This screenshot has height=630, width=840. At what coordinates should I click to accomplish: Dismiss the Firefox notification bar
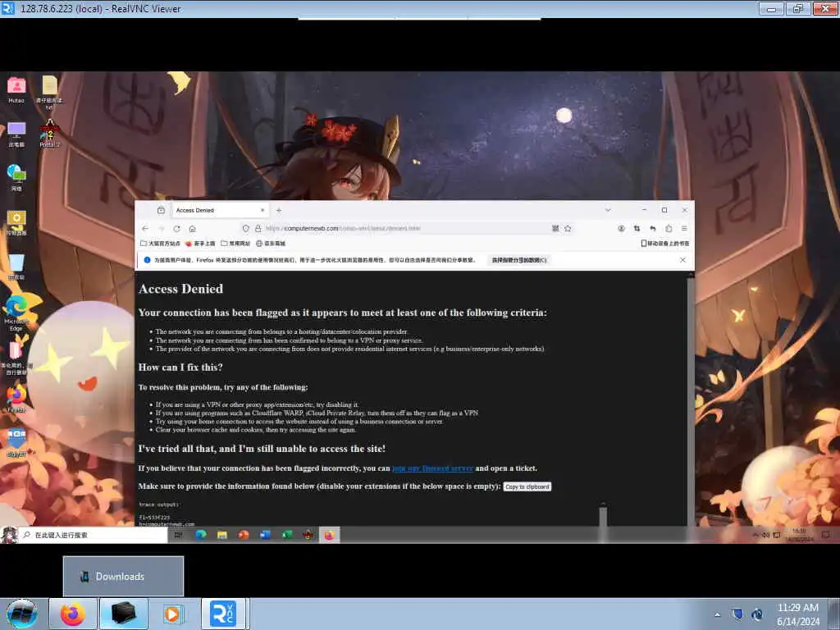point(682,260)
